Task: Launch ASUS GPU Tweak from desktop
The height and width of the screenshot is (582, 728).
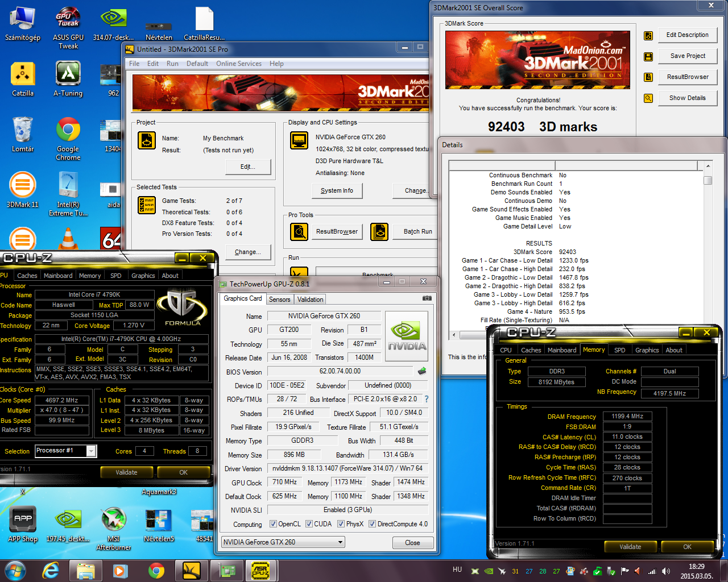Action: click(x=68, y=27)
